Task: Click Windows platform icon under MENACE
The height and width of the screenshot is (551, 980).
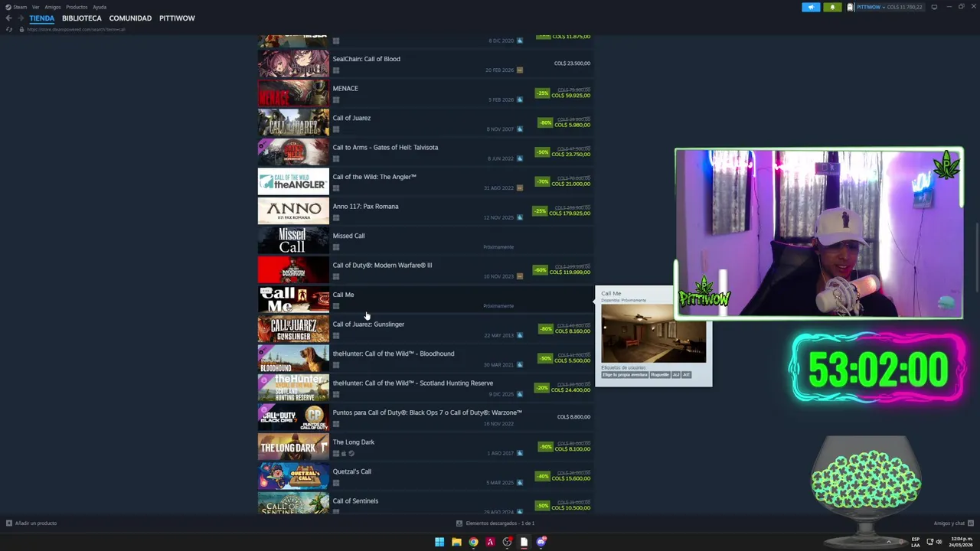Action: pos(335,99)
